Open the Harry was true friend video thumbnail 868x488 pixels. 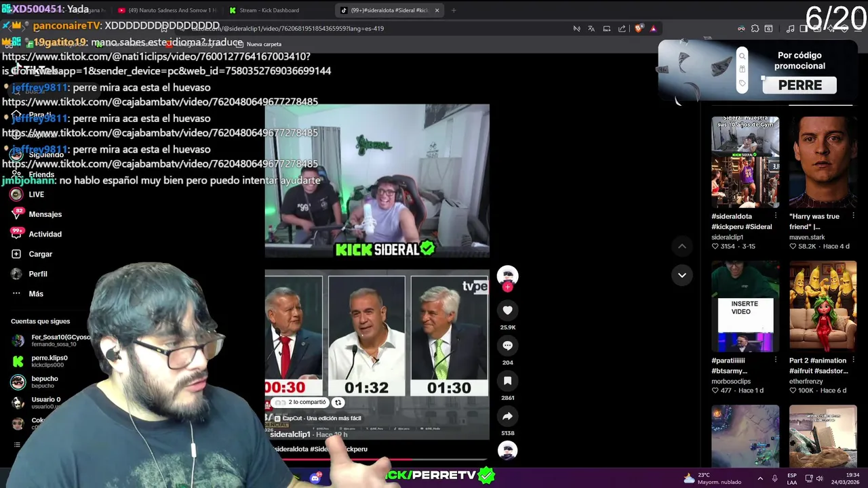(x=823, y=162)
